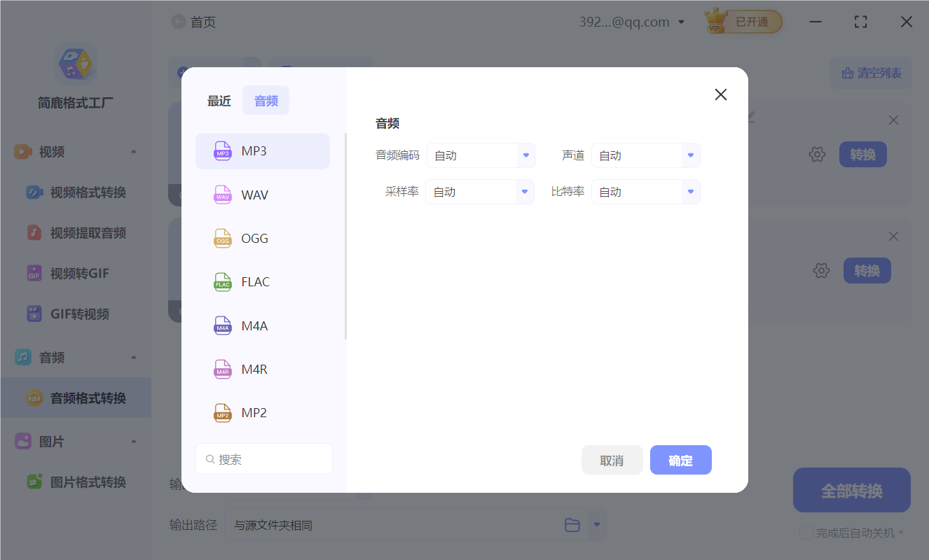Enable 完成后自动关机 checkbox

(806, 533)
